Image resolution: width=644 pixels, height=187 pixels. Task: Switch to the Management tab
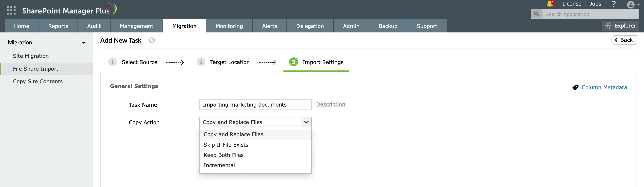click(136, 26)
